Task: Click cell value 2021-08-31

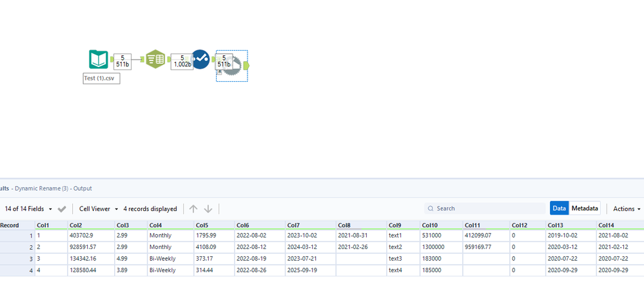Action: click(362, 236)
